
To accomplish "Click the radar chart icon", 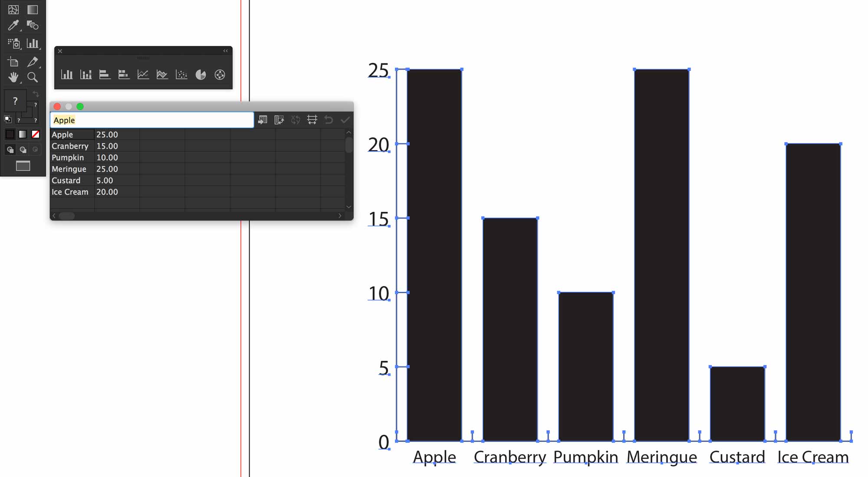I will pos(220,75).
